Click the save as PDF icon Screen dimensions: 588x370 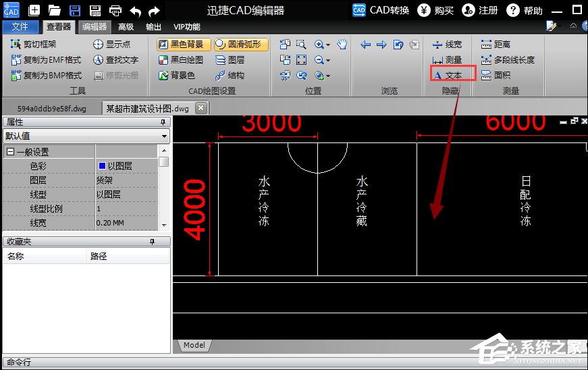tap(95, 10)
